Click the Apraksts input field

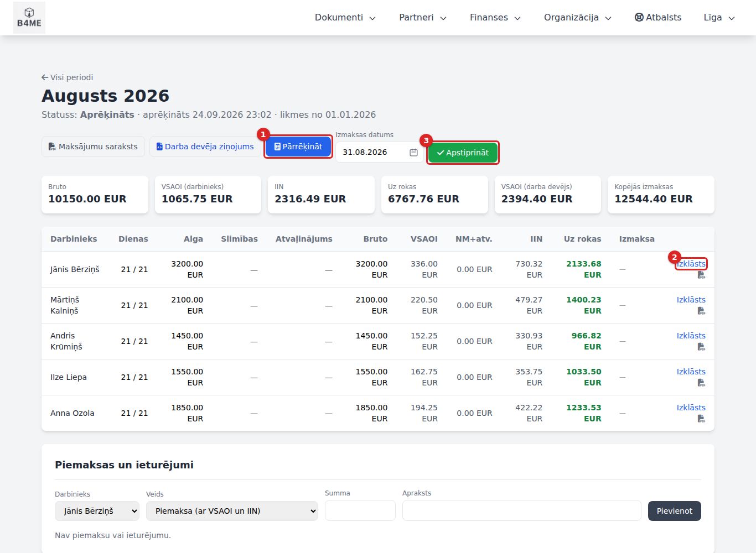(522, 510)
